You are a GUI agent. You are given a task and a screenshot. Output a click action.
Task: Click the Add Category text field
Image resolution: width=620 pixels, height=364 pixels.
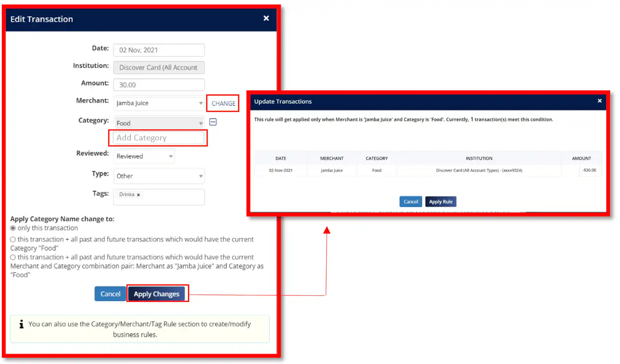tap(159, 138)
